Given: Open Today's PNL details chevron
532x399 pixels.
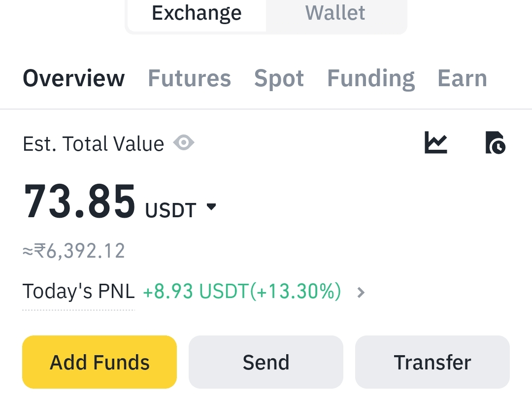Looking at the screenshot, I should (361, 293).
